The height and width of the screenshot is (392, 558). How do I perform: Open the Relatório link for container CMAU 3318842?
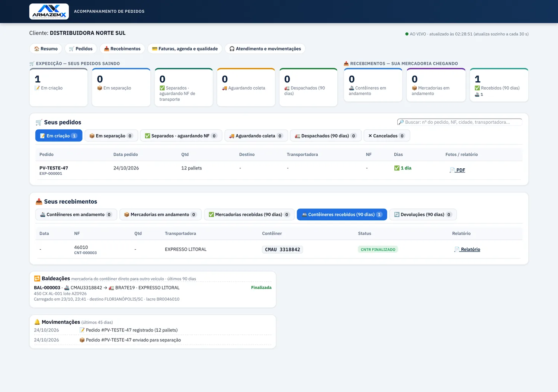[467, 249]
